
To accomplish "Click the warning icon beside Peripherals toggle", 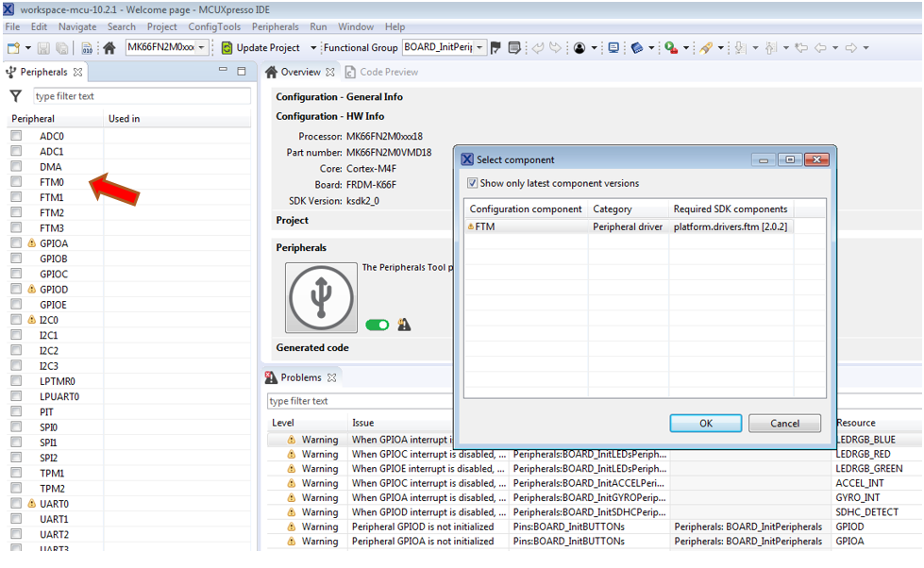I will point(404,325).
